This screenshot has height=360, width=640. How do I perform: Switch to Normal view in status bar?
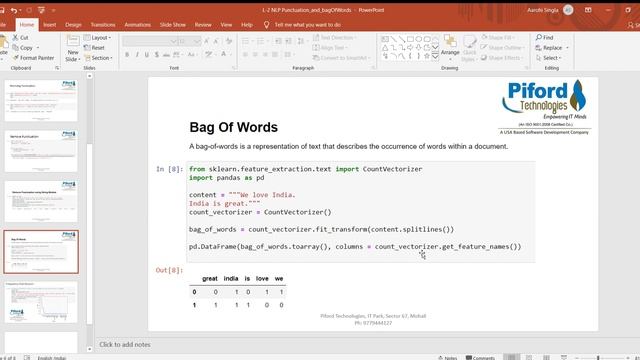[x=511, y=358]
